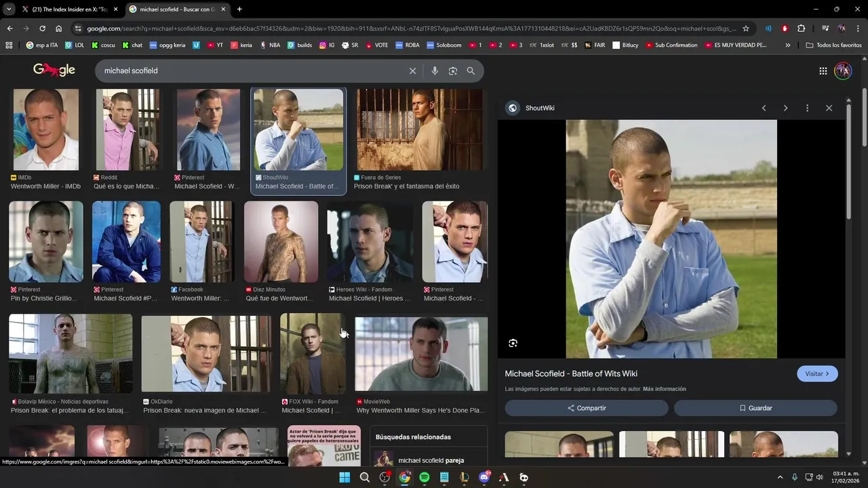Open the Chrome three-dot menu
The image size is (868, 488).
[x=858, y=28]
